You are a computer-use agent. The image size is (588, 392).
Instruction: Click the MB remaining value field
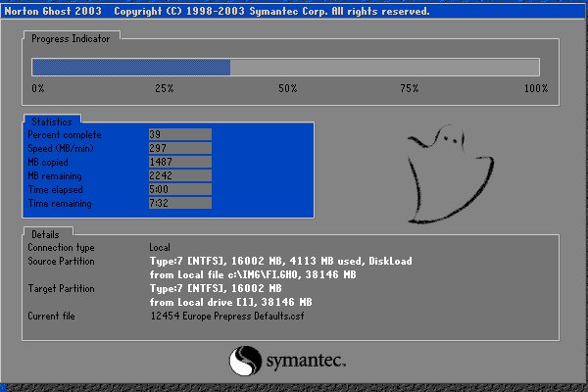click(x=179, y=175)
